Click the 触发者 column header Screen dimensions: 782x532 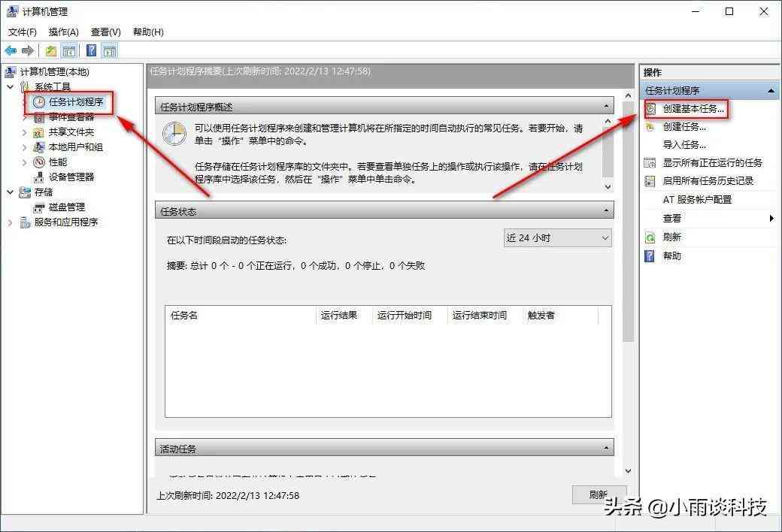click(x=561, y=315)
